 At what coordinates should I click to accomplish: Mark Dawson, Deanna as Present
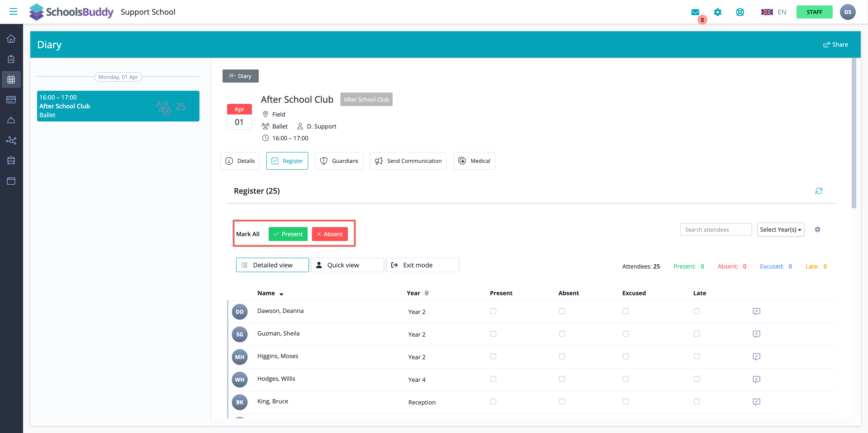(x=493, y=311)
